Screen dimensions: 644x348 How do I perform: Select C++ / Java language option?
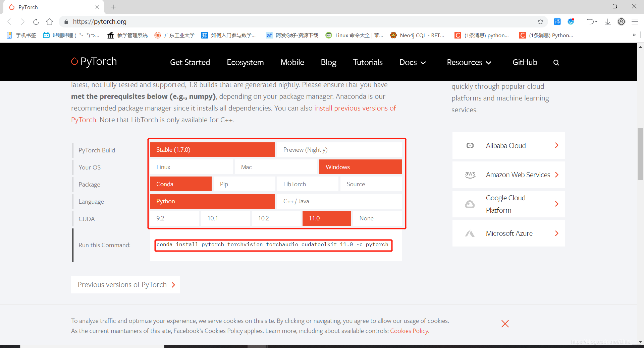[339, 201]
